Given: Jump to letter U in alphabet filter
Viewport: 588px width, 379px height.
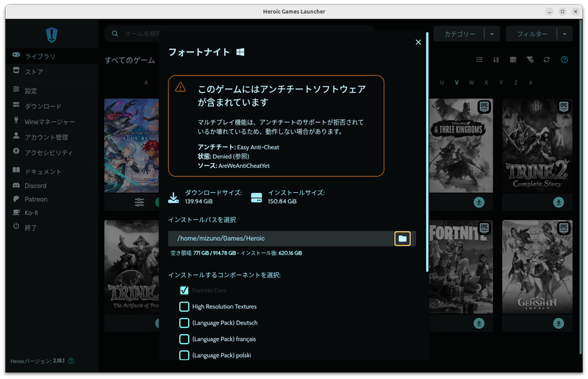Looking at the screenshot, I should coord(442,82).
